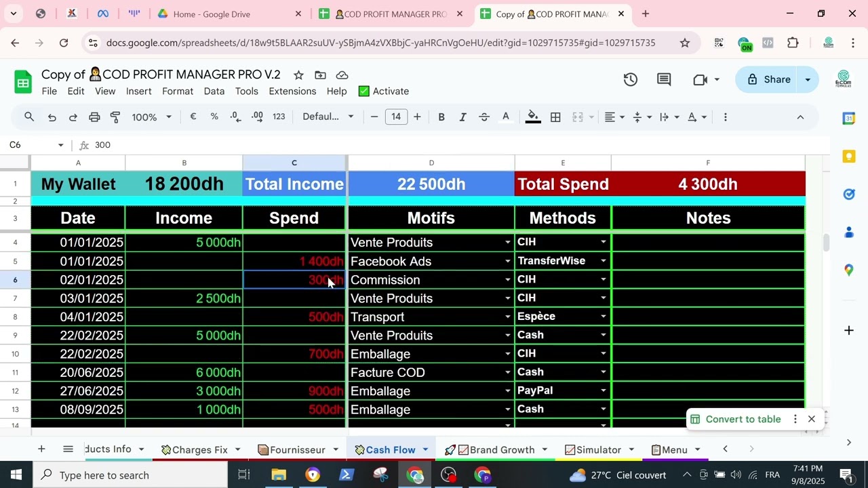Open Google Keep in the side panel
This screenshot has height=488, width=868.
(848, 157)
